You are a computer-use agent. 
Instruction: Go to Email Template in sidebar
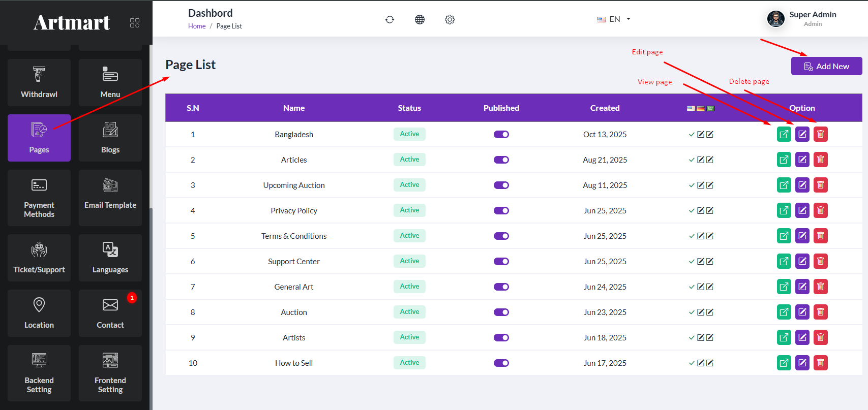point(110,198)
